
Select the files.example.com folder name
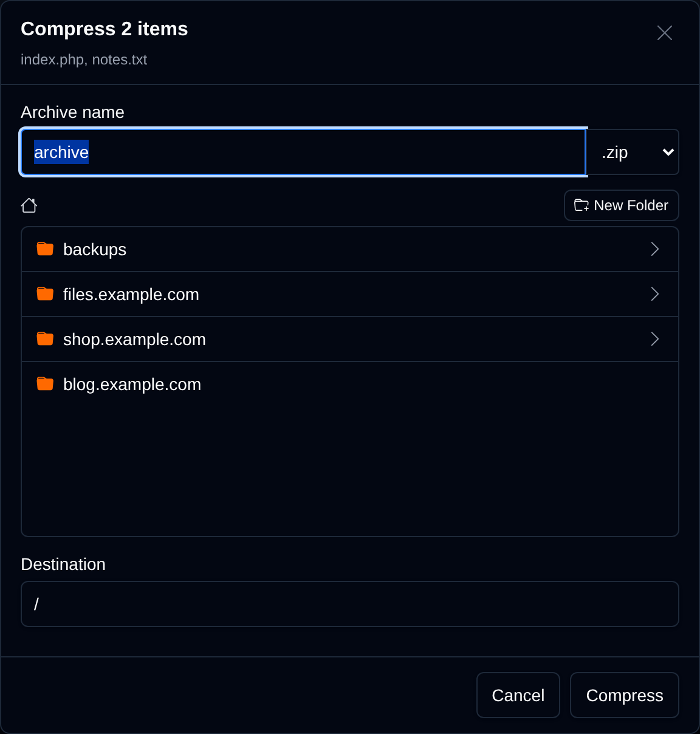pyautogui.click(x=131, y=295)
